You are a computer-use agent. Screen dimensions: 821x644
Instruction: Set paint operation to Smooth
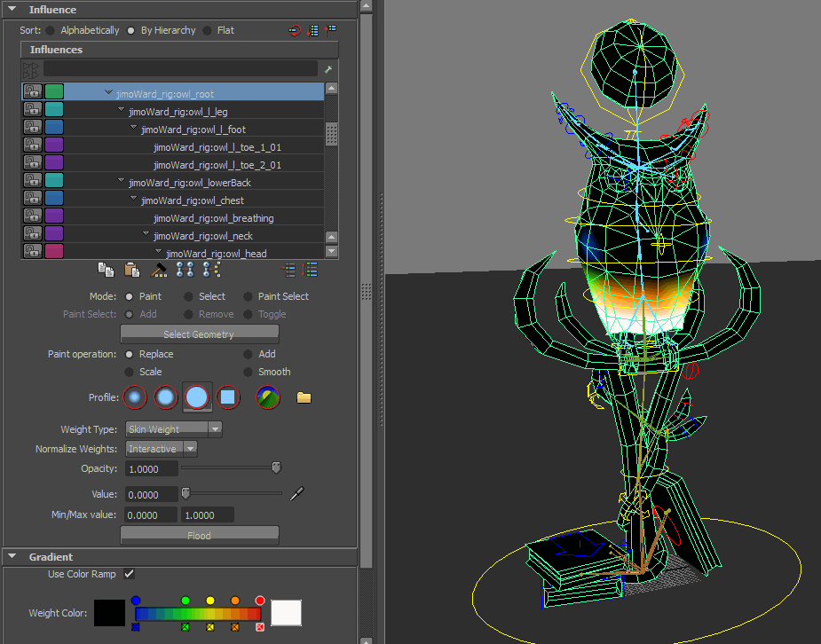249,372
